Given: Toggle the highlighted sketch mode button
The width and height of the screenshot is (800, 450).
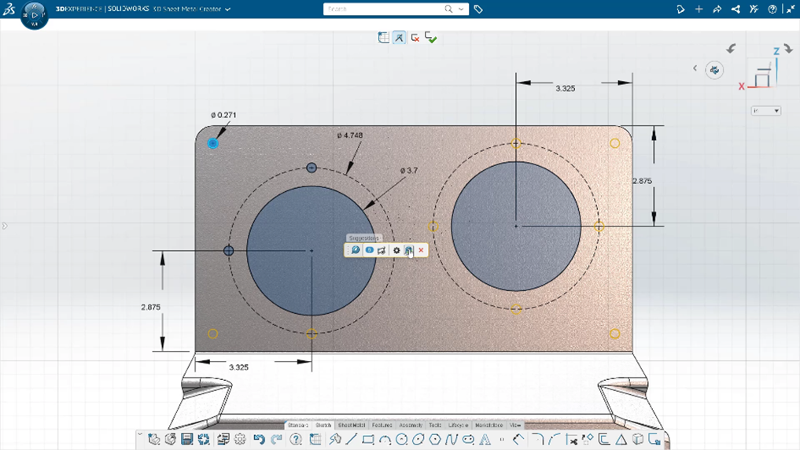Looking at the screenshot, I should 399,38.
